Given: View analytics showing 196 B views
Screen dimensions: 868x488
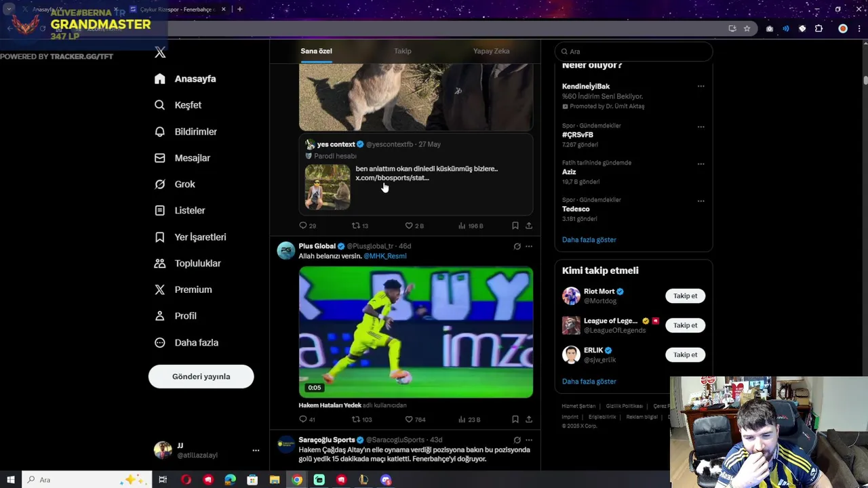Looking at the screenshot, I should click(x=462, y=226).
